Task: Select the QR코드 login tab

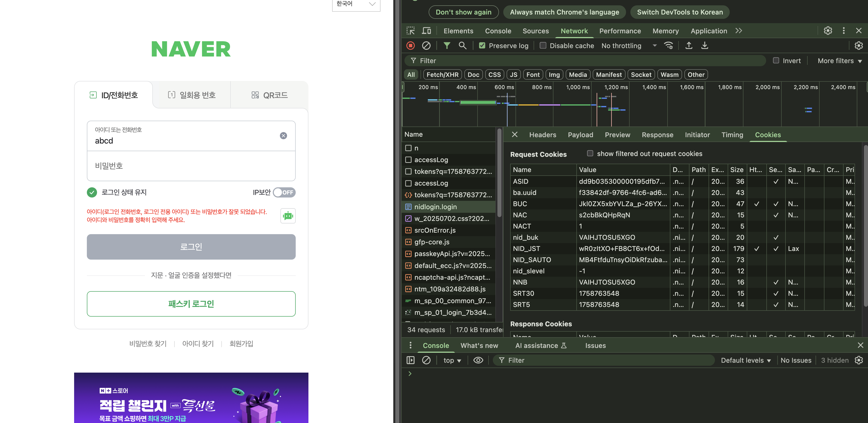Action: click(x=269, y=95)
